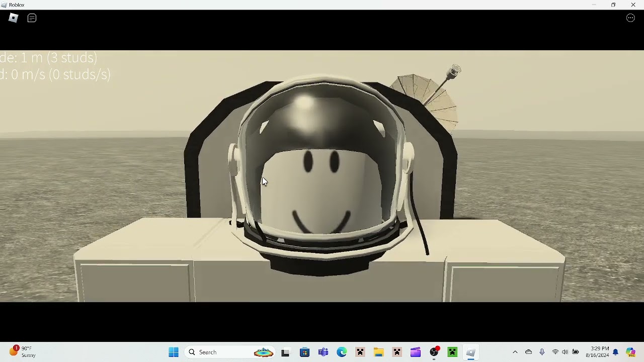Open the Copilot icon on taskbar
Screen dimensions: 644x362
point(630,352)
